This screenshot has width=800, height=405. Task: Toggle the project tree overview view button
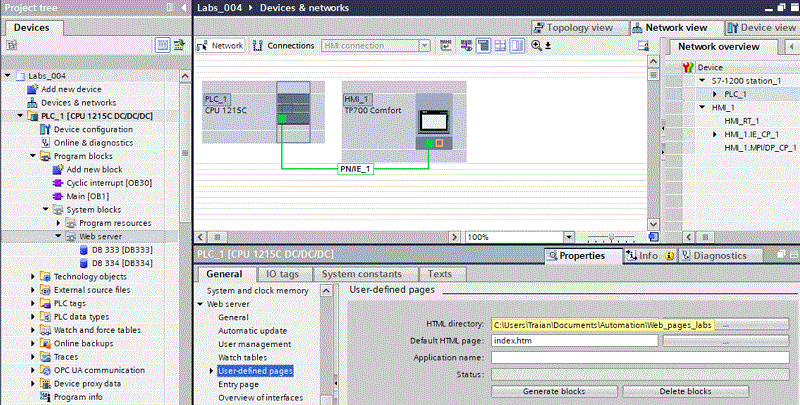pyautogui.click(x=164, y=46)
